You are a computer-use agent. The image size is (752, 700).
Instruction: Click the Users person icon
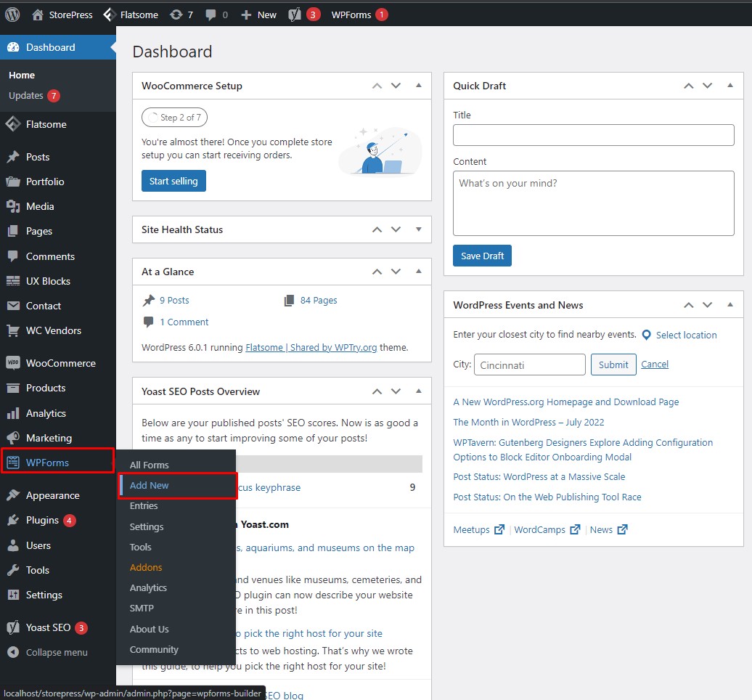click(13, 545)
